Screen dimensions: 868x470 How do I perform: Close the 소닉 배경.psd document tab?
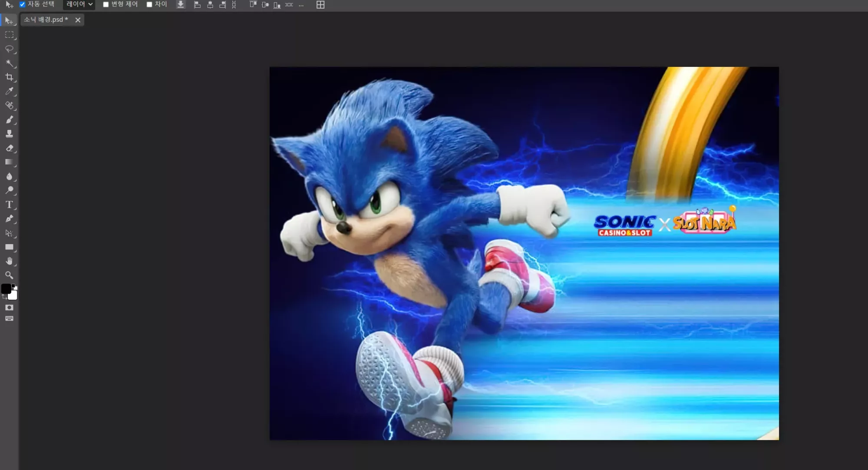coord(78,20)
